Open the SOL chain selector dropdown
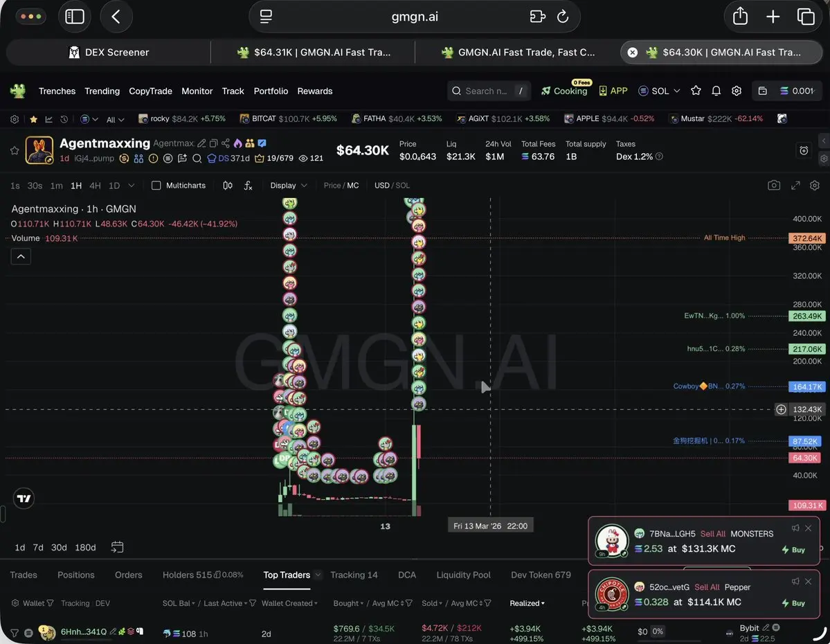830x644 pixels. point(659,91)
